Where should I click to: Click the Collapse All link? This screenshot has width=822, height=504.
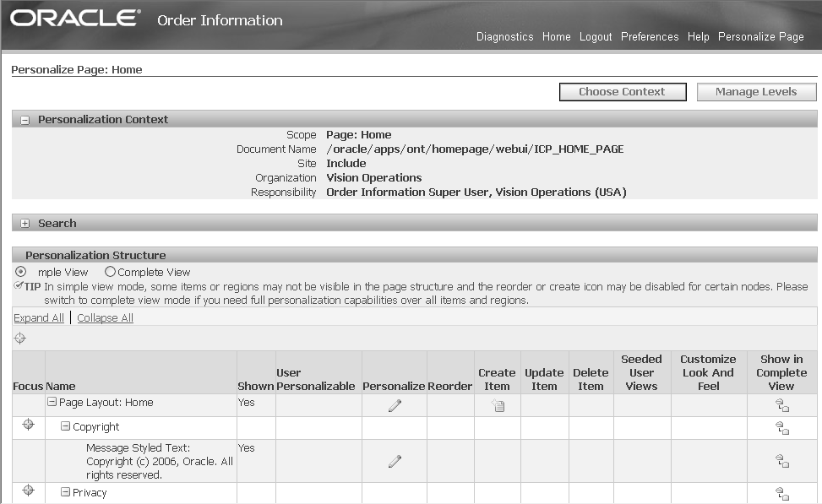coord(106,318)
